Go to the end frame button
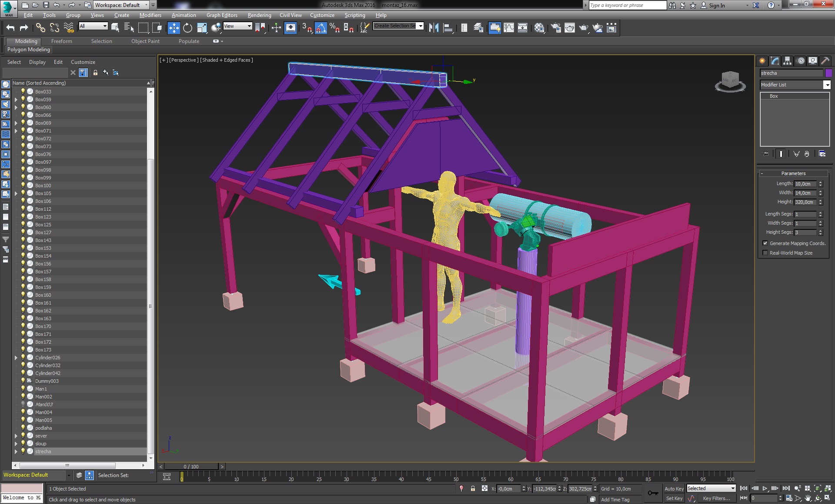 [x=786, y=488]
